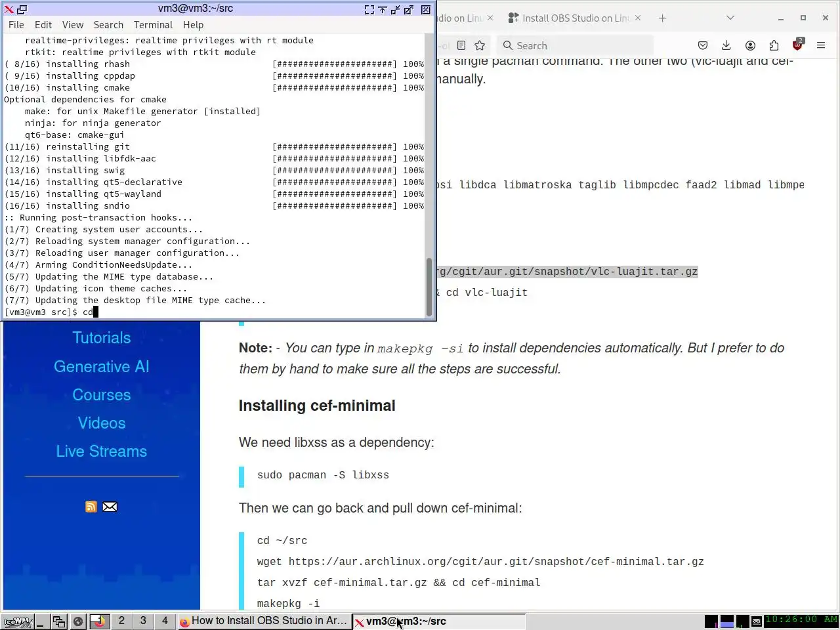Open the terminal View menu
840x630 pixels.
click(73, 25)
